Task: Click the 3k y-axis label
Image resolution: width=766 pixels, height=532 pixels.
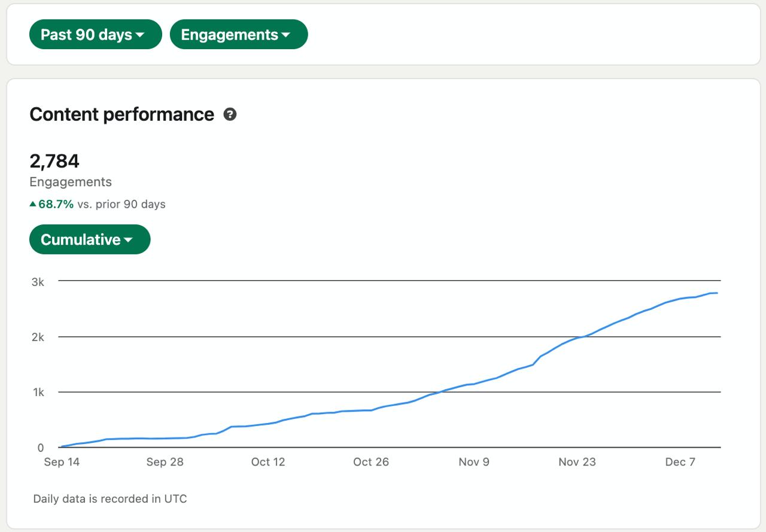Action: click(x=38, y=282)
